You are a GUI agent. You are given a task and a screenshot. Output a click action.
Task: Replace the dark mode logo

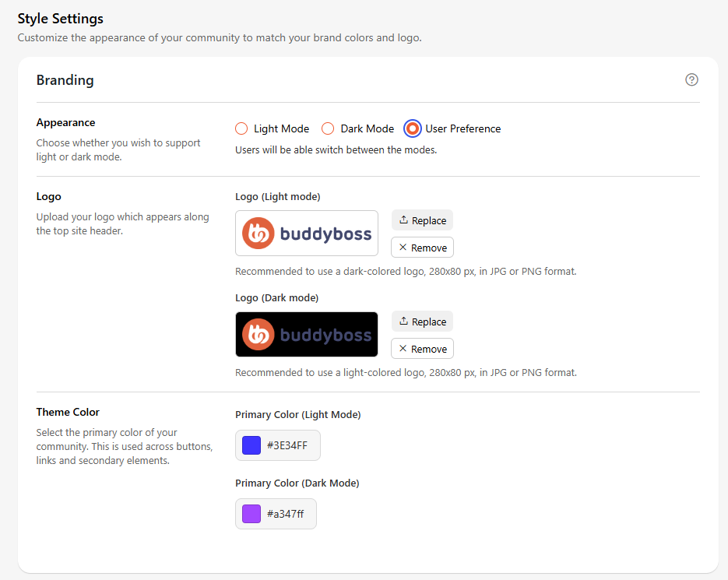click(422, 322)
